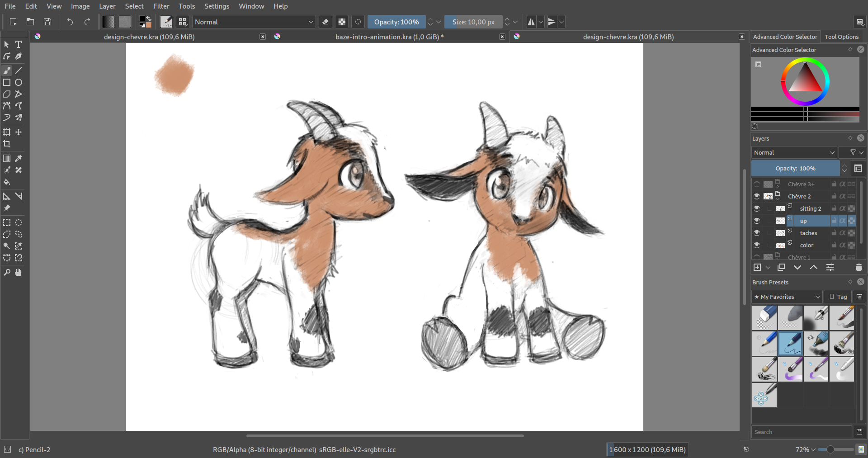Open brush editor settings icon
Image resolution: width=868 pixels, height=458 pixels.
click(166, 22)
